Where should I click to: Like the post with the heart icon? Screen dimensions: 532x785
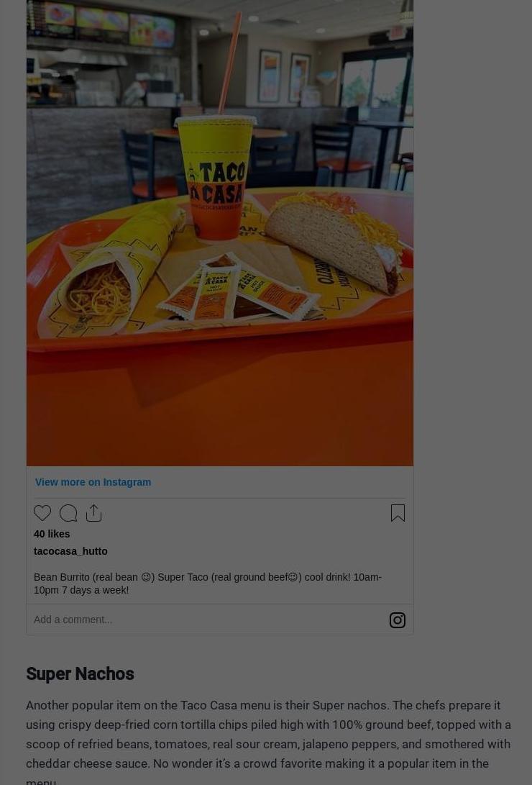(x=42, y=513)
